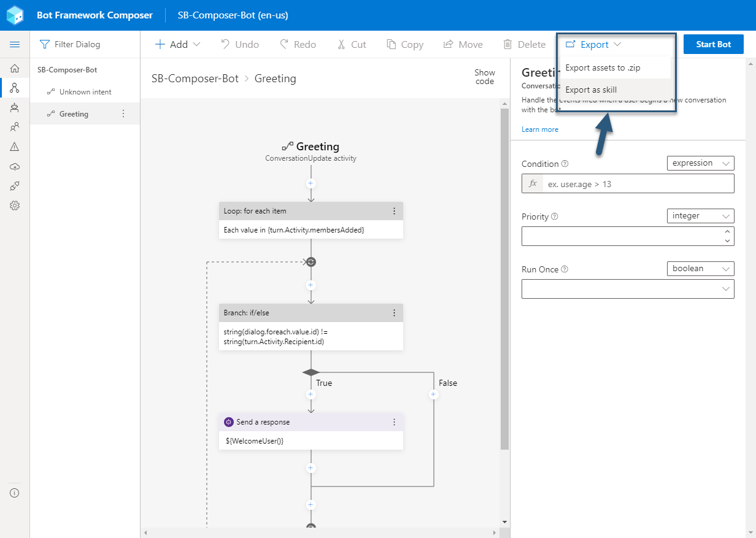Open the Priority integer type dropdown
756x538 pixels.
[700, 216]
